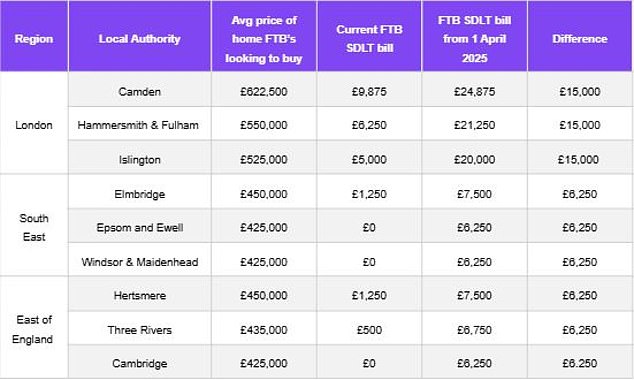This screenshot has height=380, width=634.
Task: Click the South East region cell
Action: (34, 226)
